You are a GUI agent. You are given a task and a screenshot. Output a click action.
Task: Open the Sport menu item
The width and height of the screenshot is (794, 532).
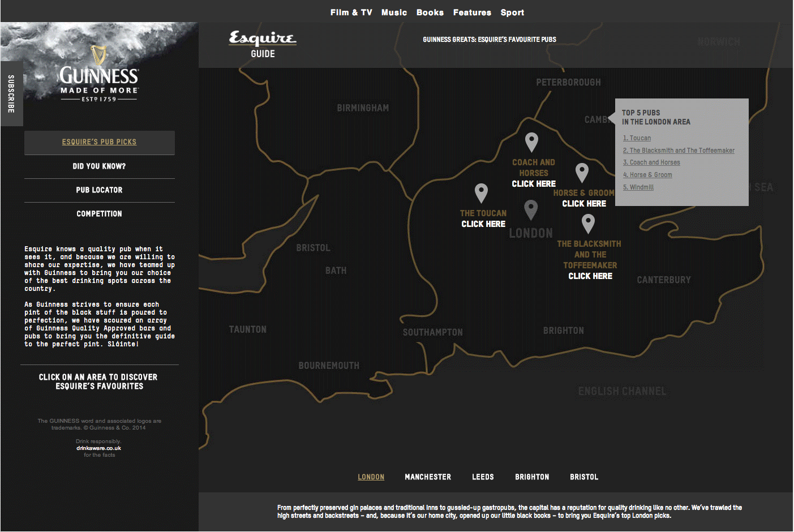coord(512,12)
